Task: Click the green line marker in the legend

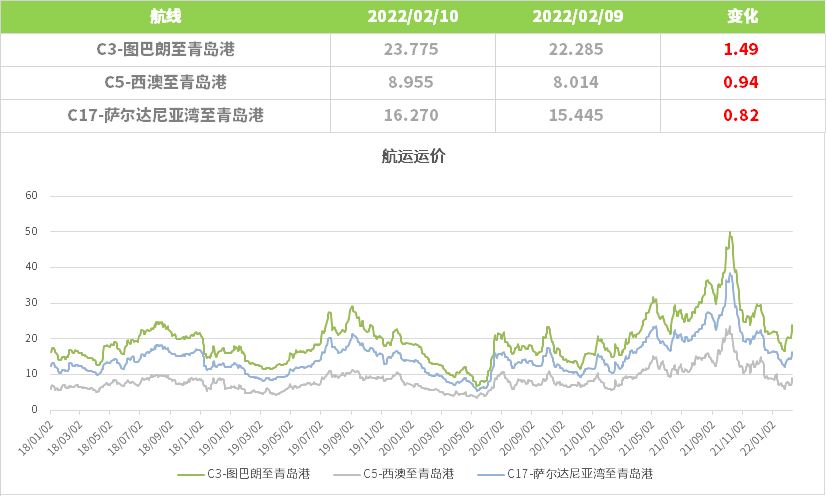Action: pos(192,473)
